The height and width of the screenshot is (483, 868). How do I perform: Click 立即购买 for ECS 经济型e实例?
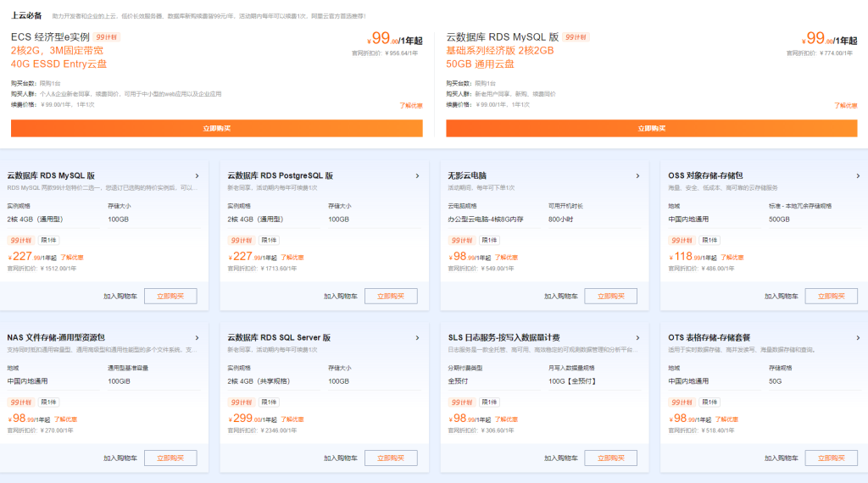pyautogui.click(x=216, y=128)
